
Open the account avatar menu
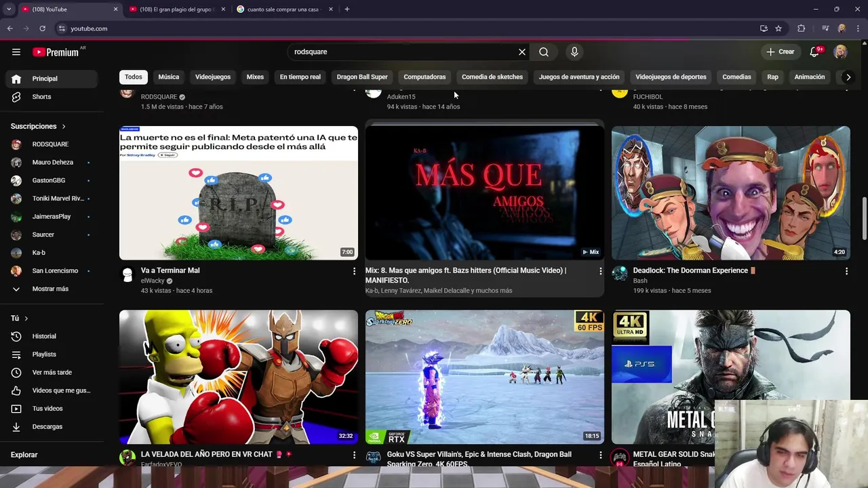(x=841, y=52)
